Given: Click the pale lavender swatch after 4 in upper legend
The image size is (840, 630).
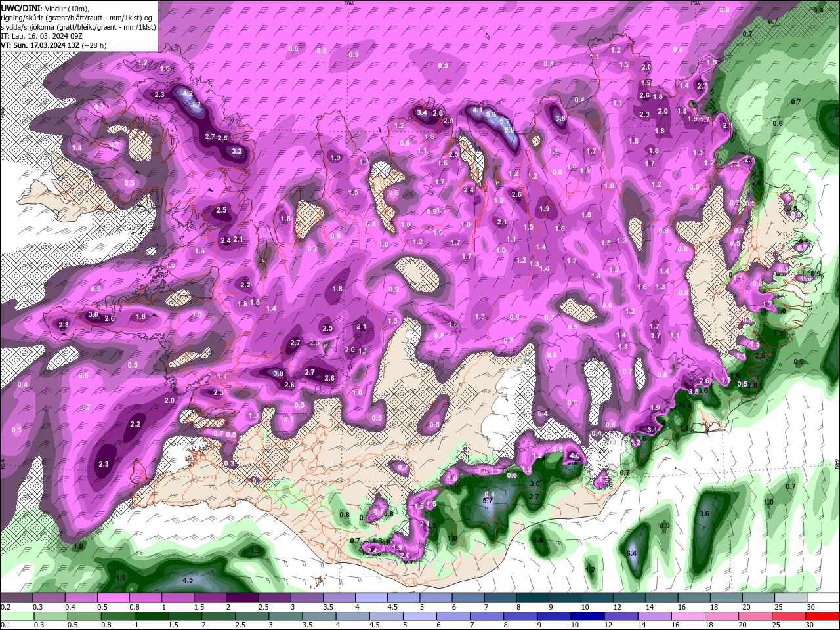Looking at the screenshot, I should [371, 598].
